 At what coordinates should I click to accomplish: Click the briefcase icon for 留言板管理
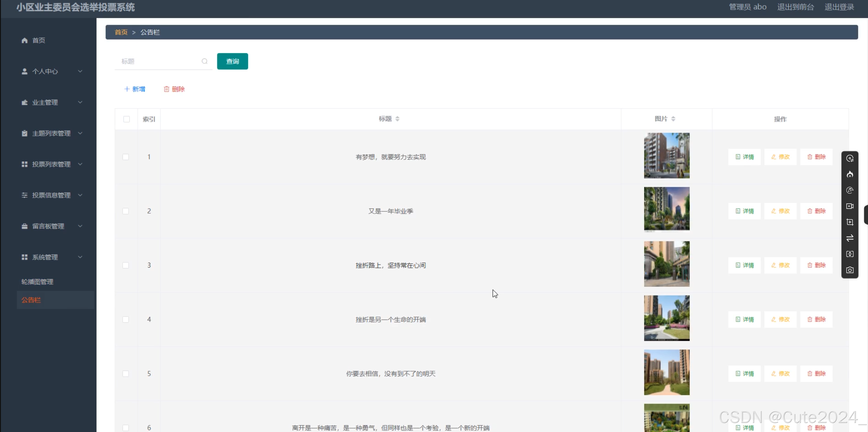(25, 226)
